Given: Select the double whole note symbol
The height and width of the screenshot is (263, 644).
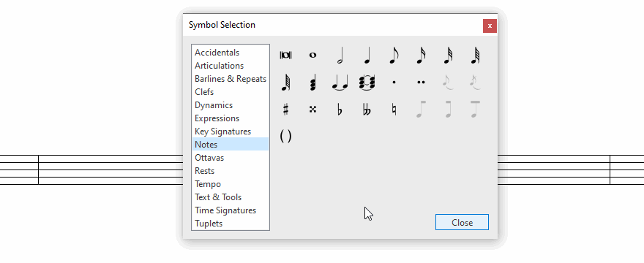Looking at the screenshot, I should click(285, 55).
